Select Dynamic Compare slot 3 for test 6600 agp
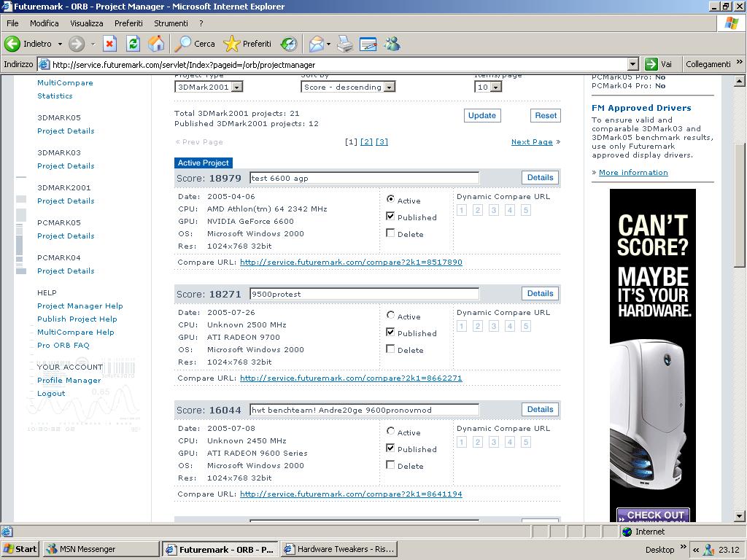 (494, 210)
